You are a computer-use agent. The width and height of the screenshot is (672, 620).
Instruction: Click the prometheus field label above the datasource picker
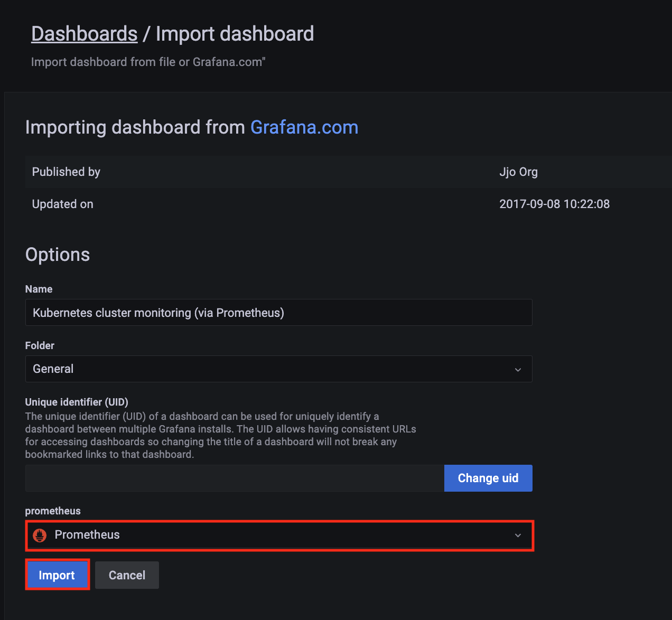(x=52, y=511)
